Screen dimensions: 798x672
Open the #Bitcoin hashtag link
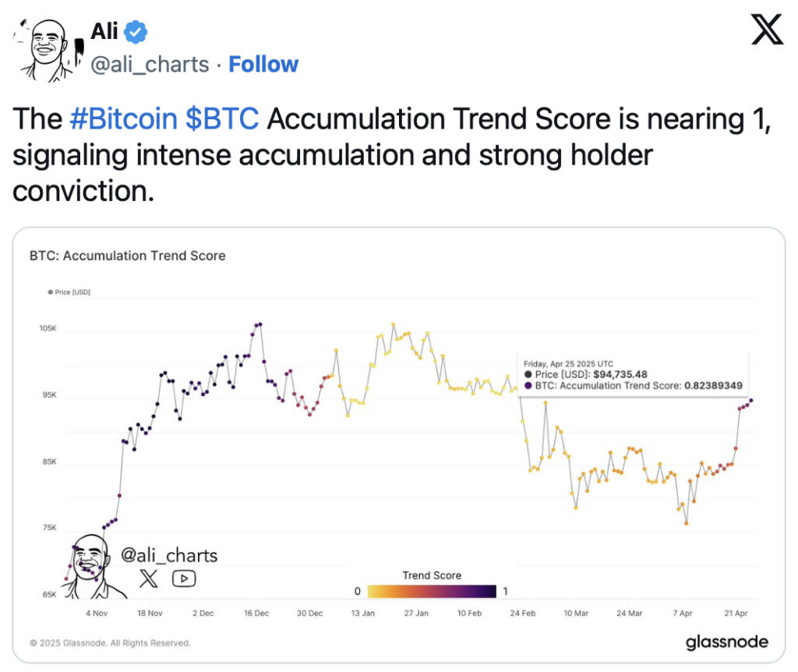click(124, 118)
